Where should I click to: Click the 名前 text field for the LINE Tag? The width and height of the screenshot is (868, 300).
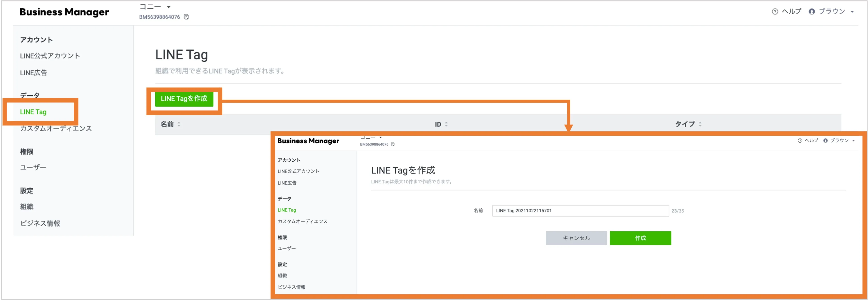tap(580, 211)
